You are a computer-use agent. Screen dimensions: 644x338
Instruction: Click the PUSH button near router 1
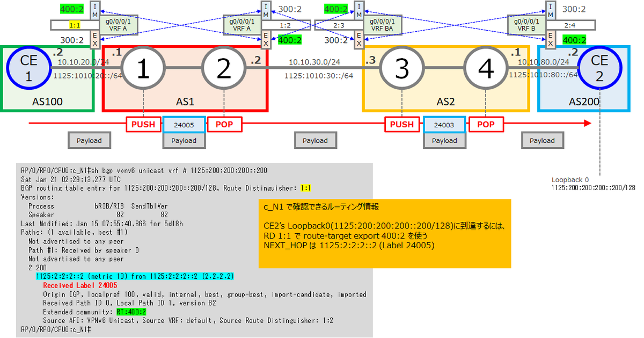tap(143, 124)
